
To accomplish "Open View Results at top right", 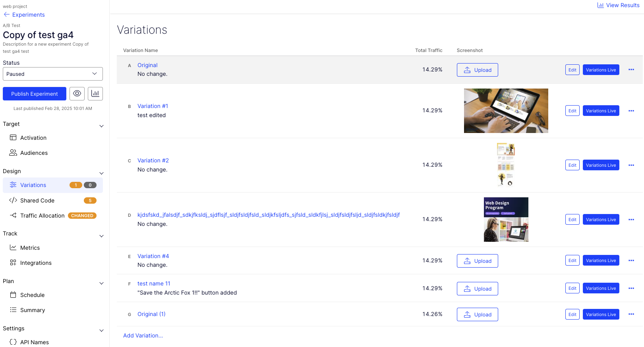I will 618,5.
